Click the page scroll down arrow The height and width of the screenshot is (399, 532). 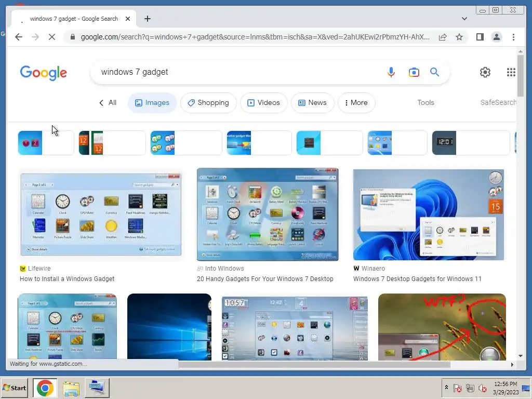[x=521, y=356]
